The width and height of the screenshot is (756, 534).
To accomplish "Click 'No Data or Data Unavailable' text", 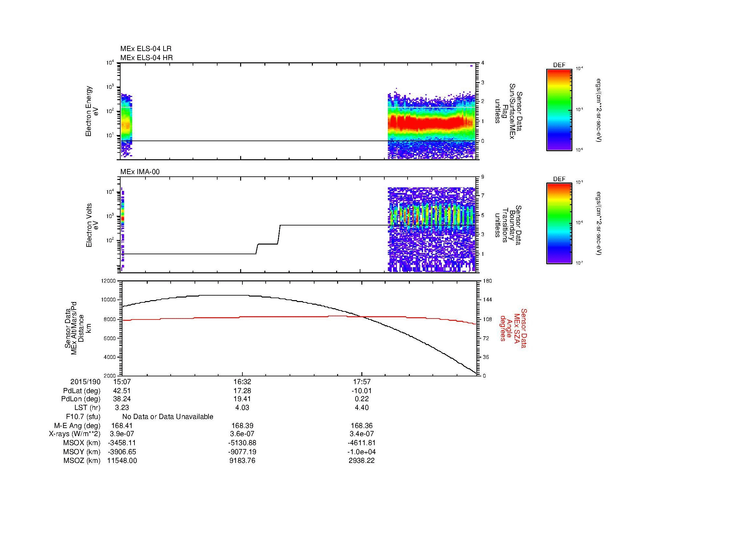I will coord(168,417).
